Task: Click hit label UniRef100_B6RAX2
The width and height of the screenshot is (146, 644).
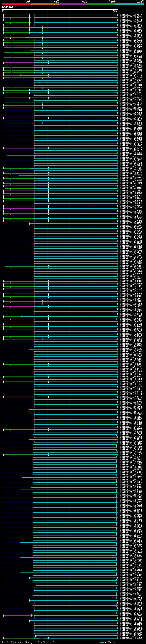Action: [x=131, y=555]
